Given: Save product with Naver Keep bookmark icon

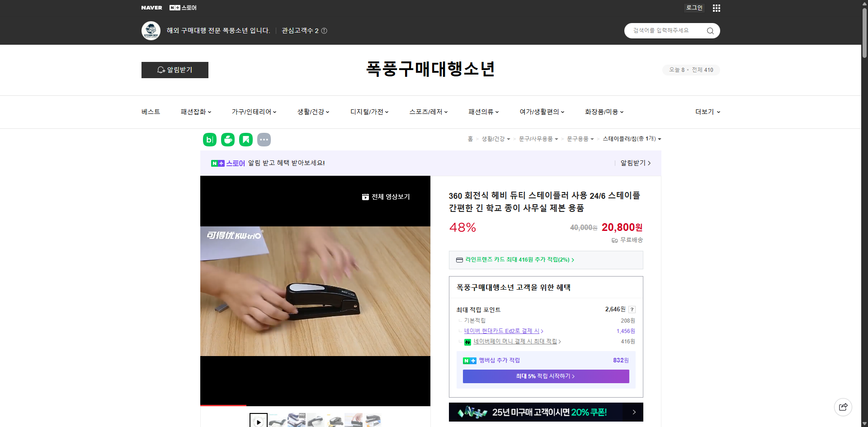Looking at the screenshot, I should [x=245, y=140].
